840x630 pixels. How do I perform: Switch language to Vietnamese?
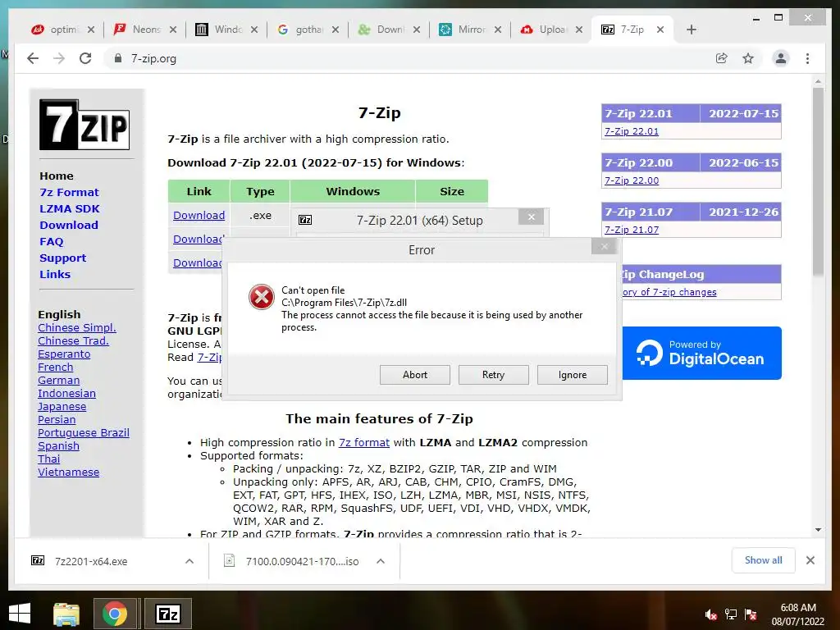pyautogui.click(x=69, y=472)
